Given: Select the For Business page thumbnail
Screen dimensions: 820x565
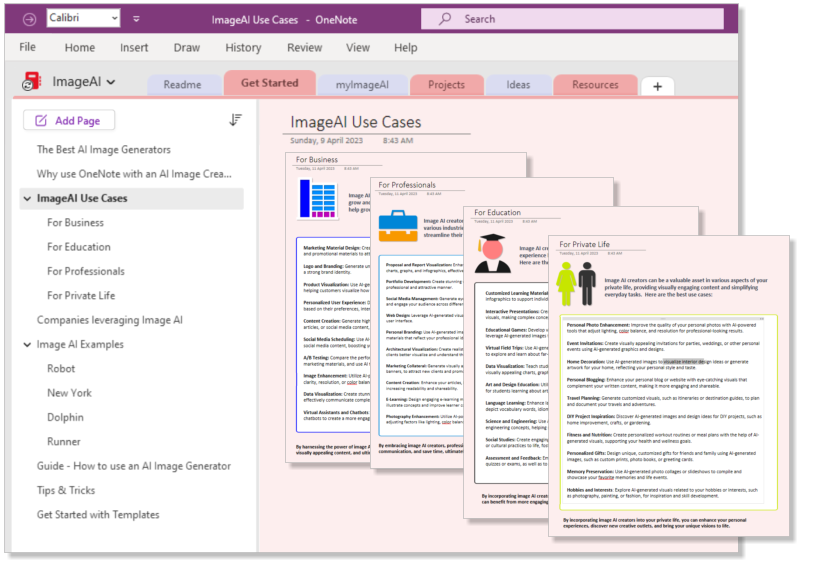Looking at the screenshot, I should pos(328,308).
